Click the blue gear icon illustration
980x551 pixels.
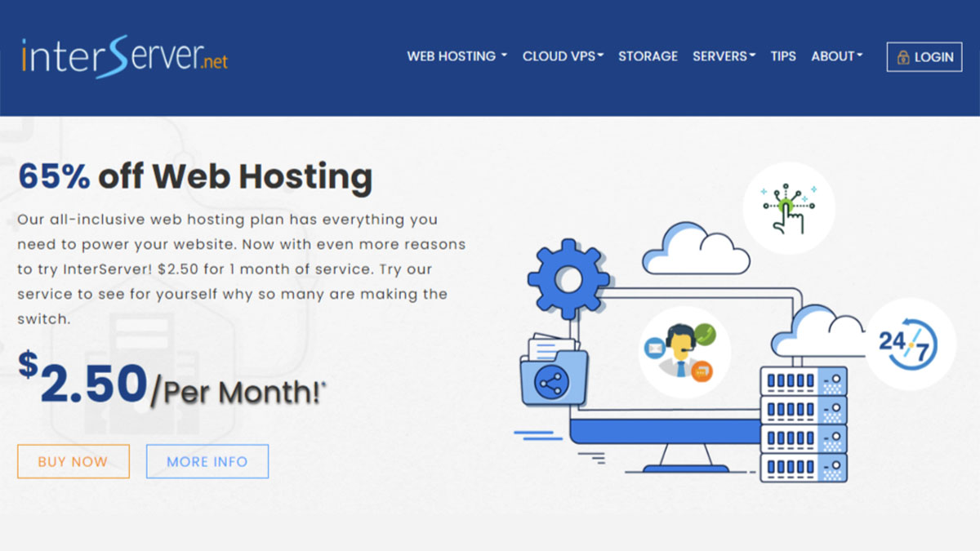[x=568, y=279]
